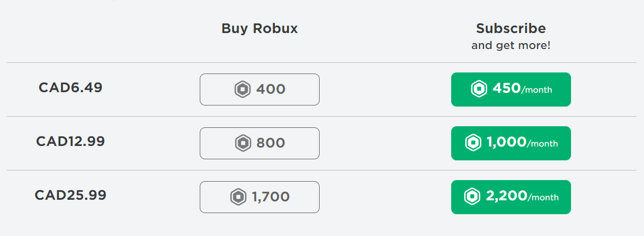Buy the 400 Robux package
This screenshot has width=644, height=236.
(x=259, y=89)
